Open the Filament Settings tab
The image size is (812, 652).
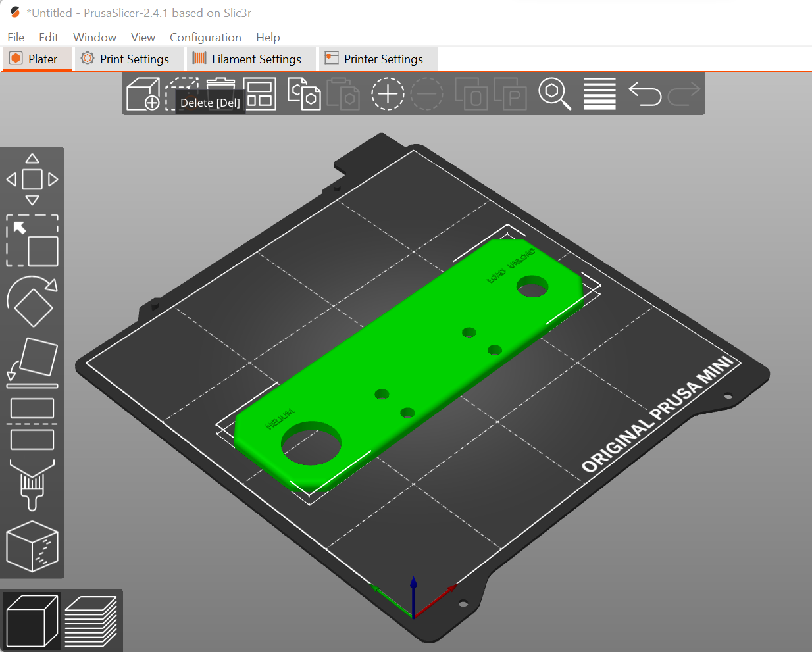(x=251, y=59)
